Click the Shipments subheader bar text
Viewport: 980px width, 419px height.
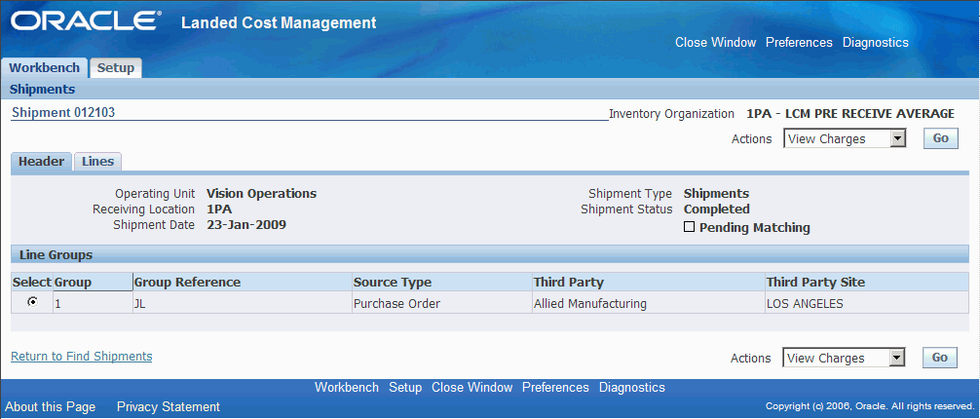pyautogui.click(x=43, y=89)
